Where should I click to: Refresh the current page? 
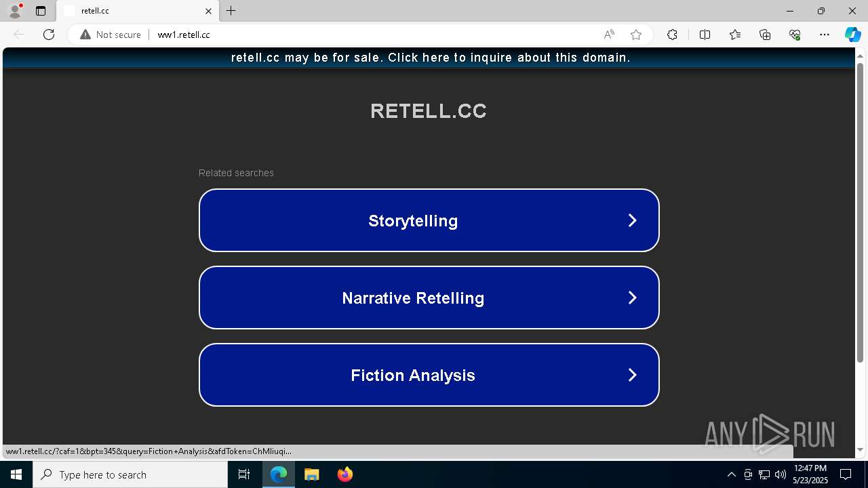[x=49, y=35]
